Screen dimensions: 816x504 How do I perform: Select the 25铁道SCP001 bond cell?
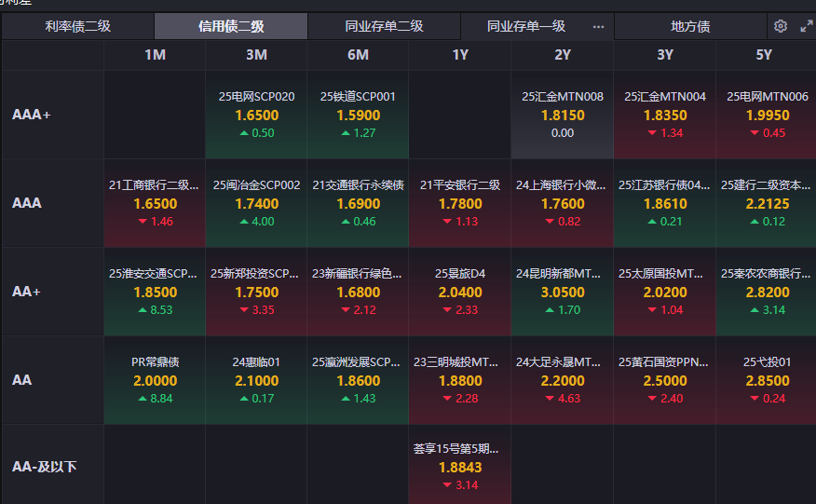coord(359,115)
